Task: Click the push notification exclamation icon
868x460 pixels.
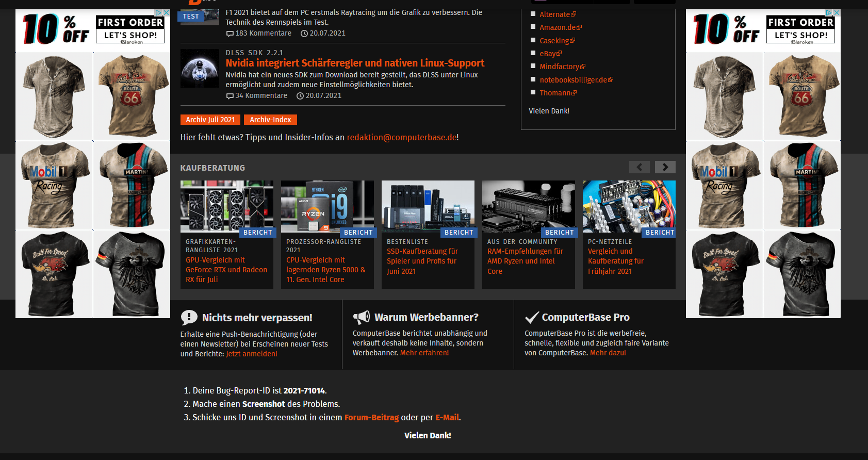Action: [x=189, y=318]
